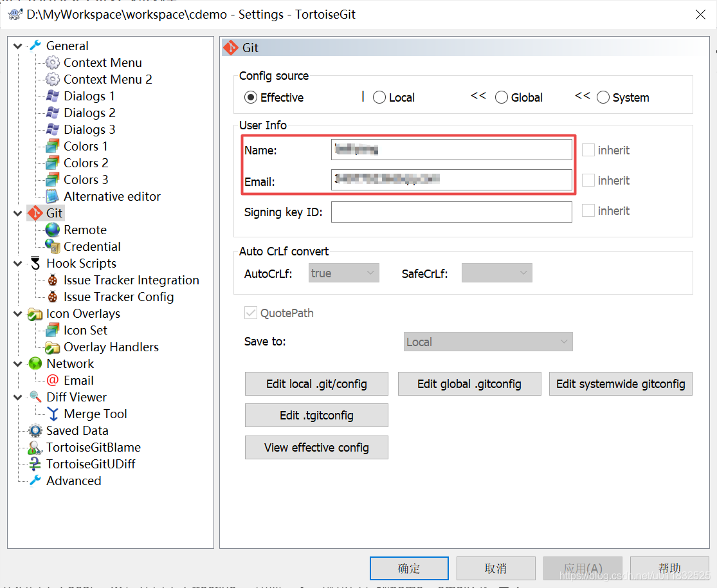Screen dimensions: 717x588
Task: Select the TortoiseGitBlame icon entry
Action: (x=34, y=447)
